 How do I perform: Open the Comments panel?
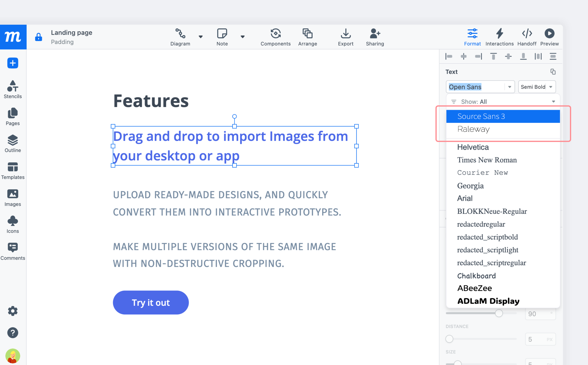point(13,252)
